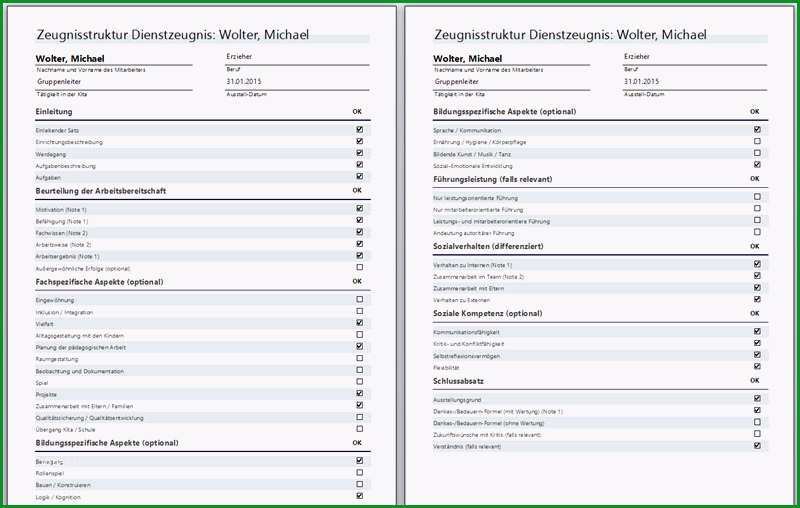The width and height of the screenshot is (800, 508).
Task: Click the Fachspezifische Aspekte (optional) heading
Action: pyautogui.click(x=99, y=282)
